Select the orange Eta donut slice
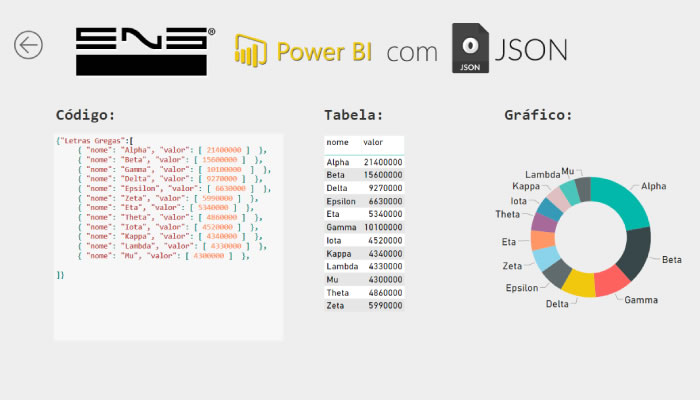 click(543, 240)
